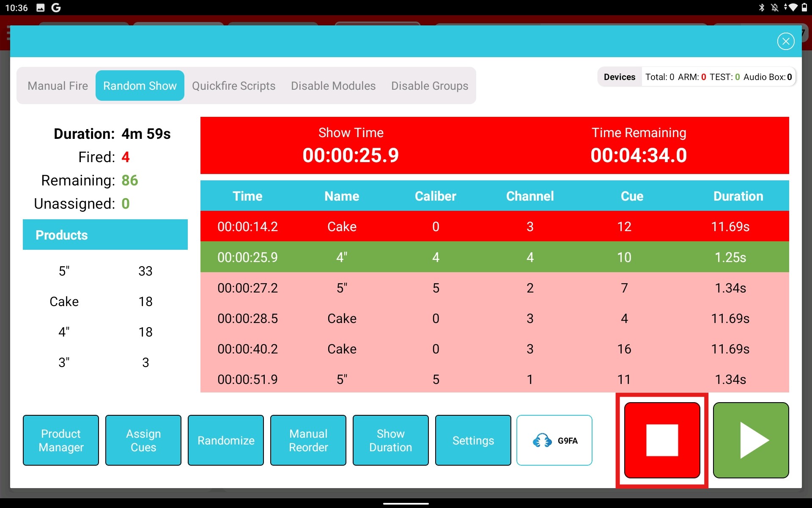Open Manual Reorder
Screen dimensions: 812x508
tap(308, 440)
